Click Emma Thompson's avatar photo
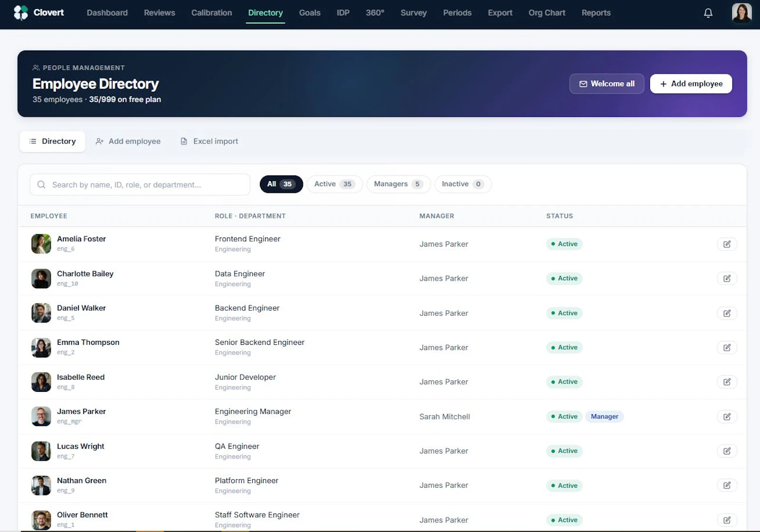Viewport: 760px width, 532px height. (x=41, y=348)
